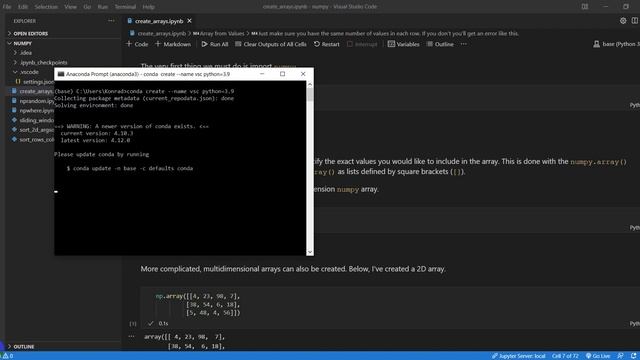
Task: Open nprandom notebook in file tree
Action: point(33,101)
